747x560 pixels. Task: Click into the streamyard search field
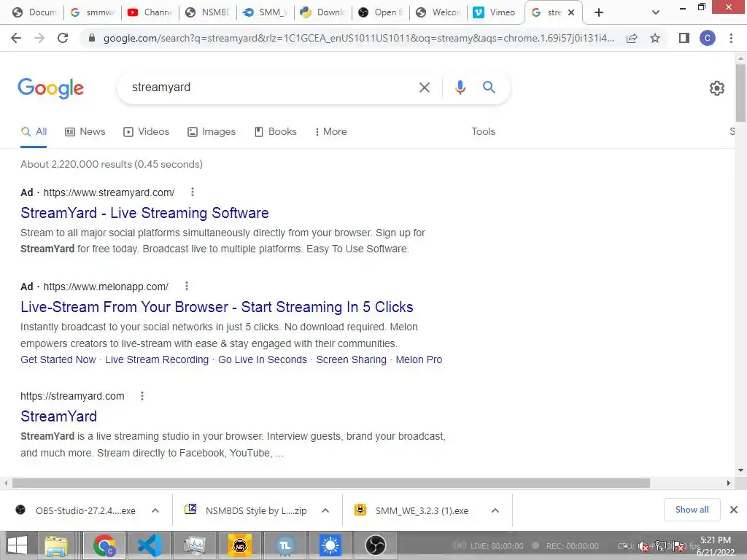271,87
